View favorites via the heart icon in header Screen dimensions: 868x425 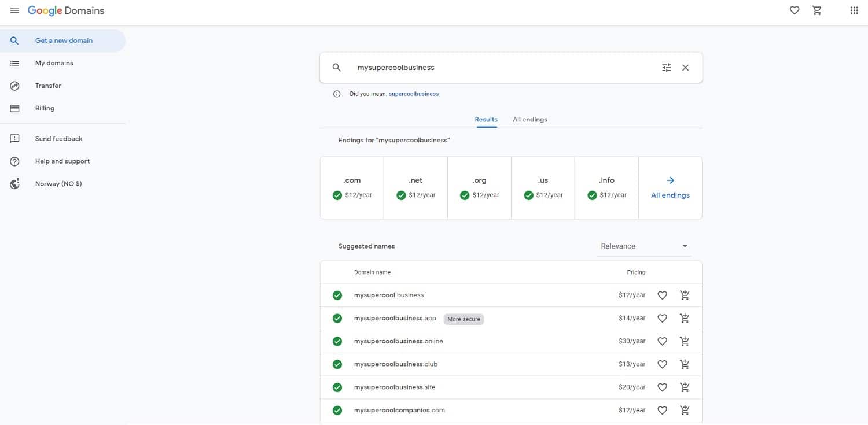coord(794,10)
